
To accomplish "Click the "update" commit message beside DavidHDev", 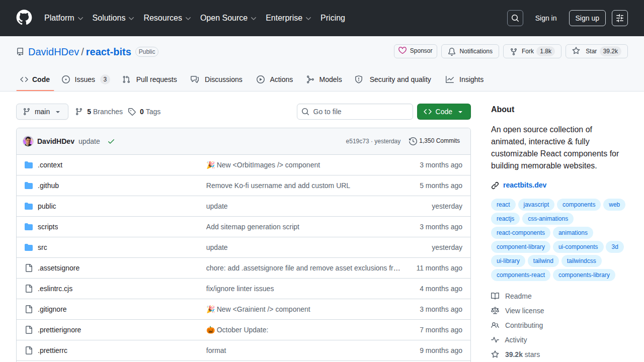I will click(x=89, y=141).
